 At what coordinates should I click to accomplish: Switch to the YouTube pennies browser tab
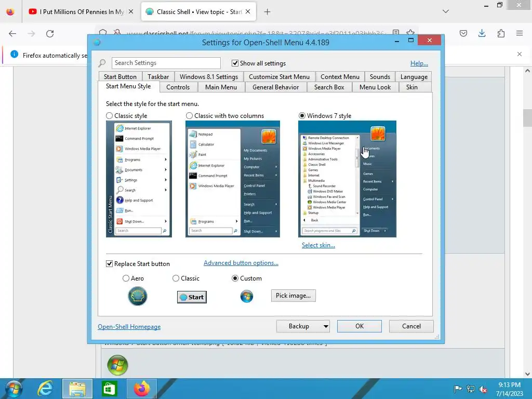coord(81,12)
